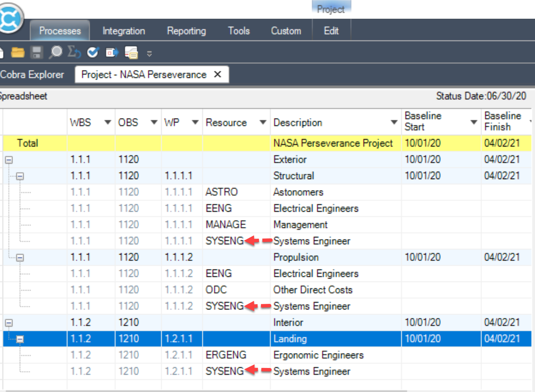Click the blue arrow advance icon

112,52
